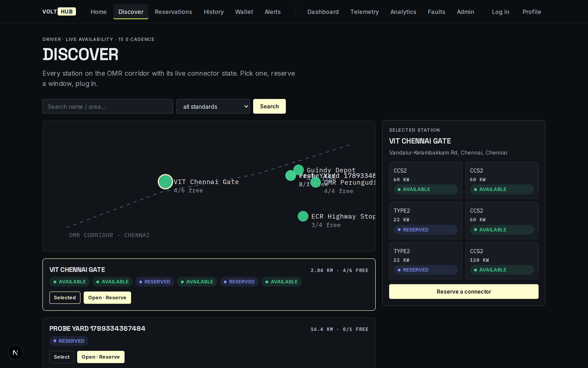Open the Reservations page
Image resolution: width=588 pixels, height=368 pixels.
coord(173,12)
